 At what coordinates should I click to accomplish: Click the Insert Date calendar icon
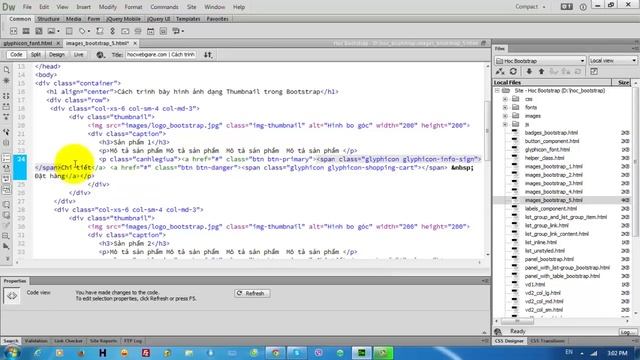click(151, 31)
